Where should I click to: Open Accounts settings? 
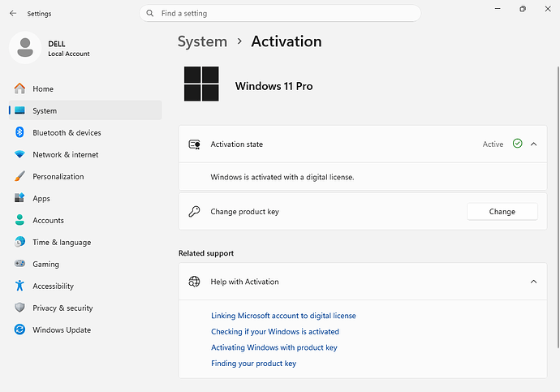(85, 220)
